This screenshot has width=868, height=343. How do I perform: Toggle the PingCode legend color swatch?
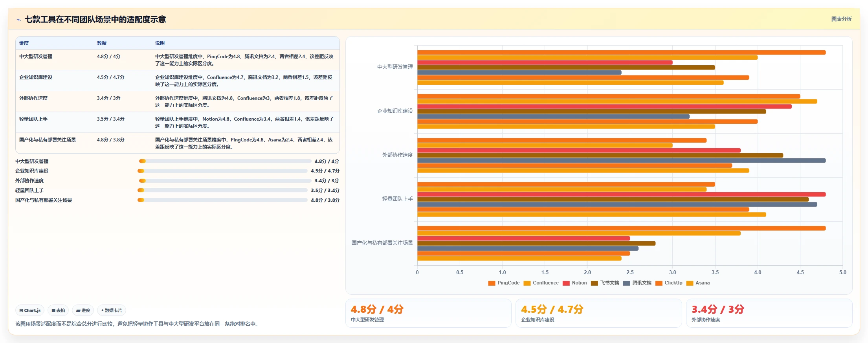[x=492, y=283]
